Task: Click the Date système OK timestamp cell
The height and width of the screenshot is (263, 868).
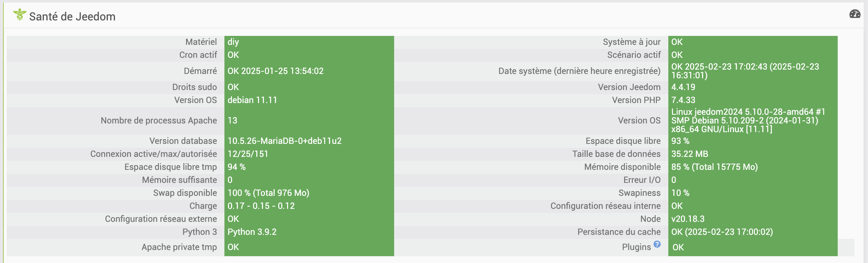Action: coord(745,71)
